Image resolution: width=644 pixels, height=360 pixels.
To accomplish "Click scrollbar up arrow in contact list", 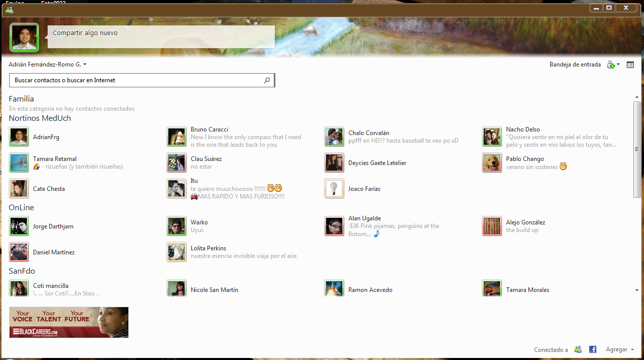I will pyautogui.click(x=637, y=97).
